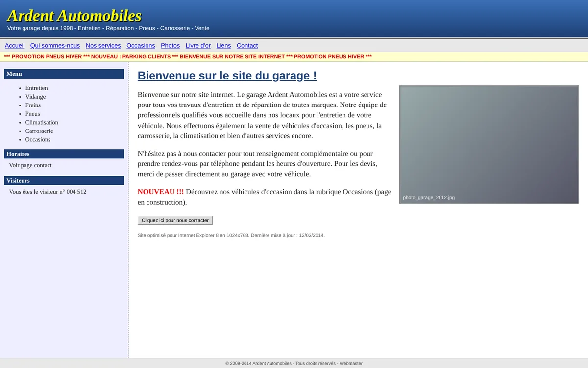Screen dimensions: 588x368
Task: Open the Accueil navigation link
Action: [15, 45]
